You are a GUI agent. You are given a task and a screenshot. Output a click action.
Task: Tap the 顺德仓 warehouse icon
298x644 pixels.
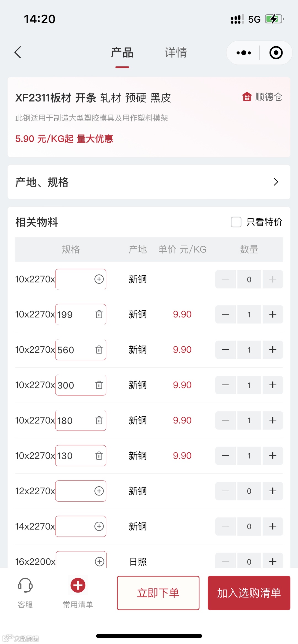(247, 97)
